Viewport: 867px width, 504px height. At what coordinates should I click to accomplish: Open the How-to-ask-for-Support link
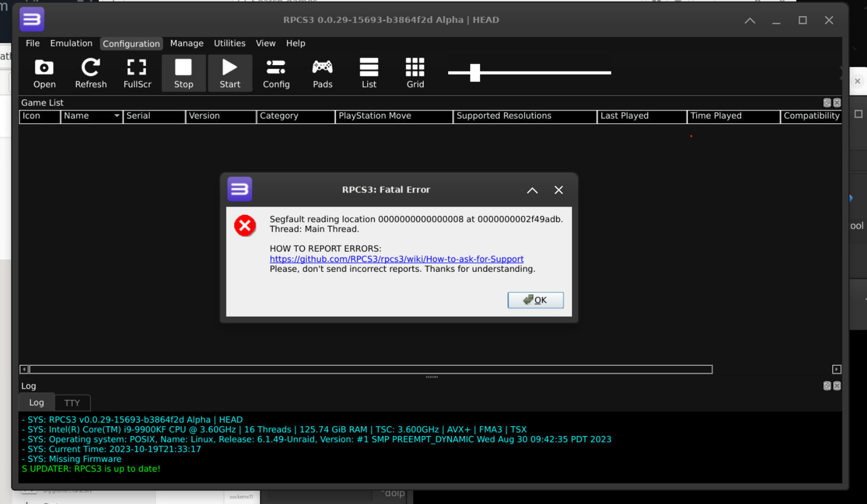(x=396, y=259)
